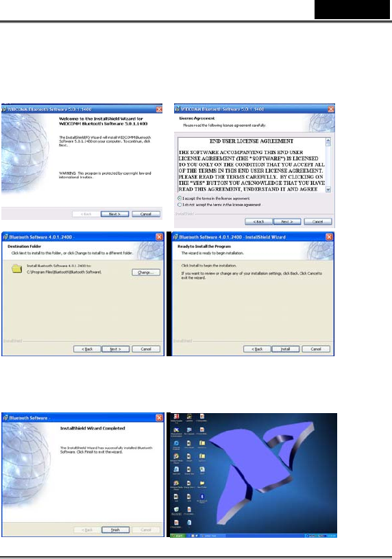The width and height of the screenshot is (392, 559).
Task: Close the Welcome WIDCOMM dialog with X
Action: pos(159,109)
